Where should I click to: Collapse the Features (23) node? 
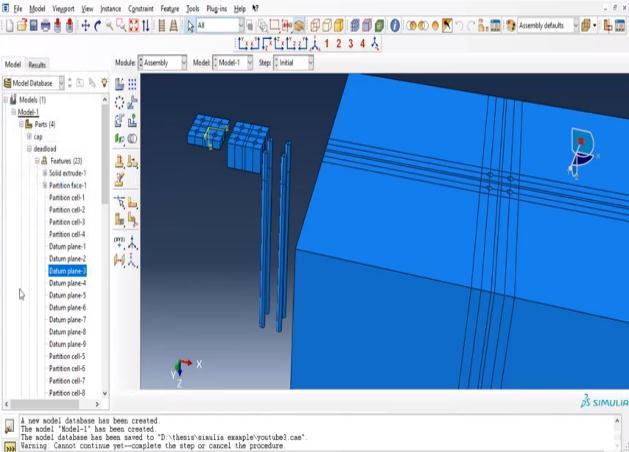tap(37, 161)
